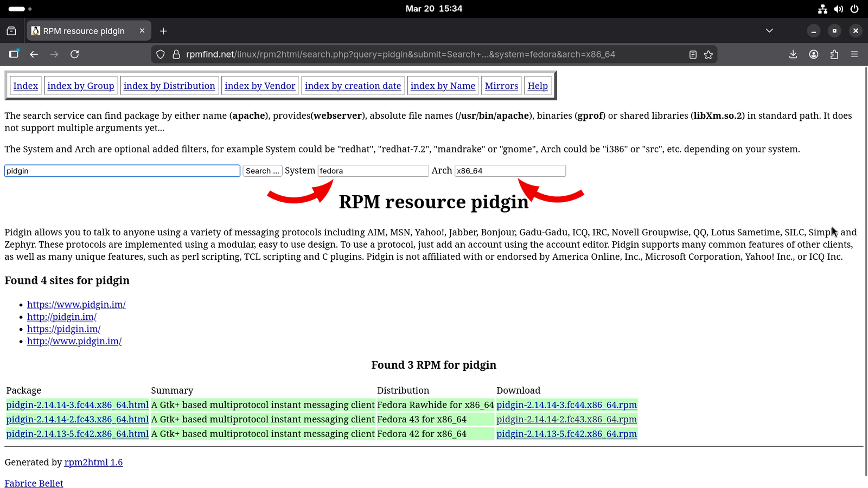Open pidgin-2.14.13-5.fc42.x86_64.html package page
868x488 pixels.
tap(78, 434)
